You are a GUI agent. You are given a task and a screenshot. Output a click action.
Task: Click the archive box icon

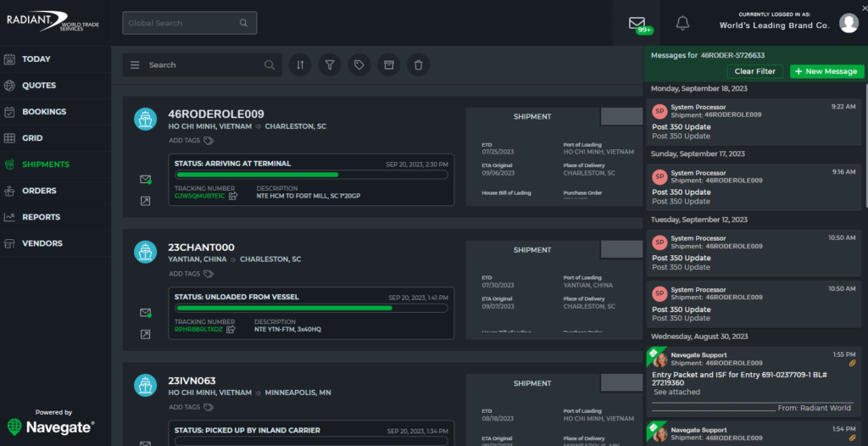pos(389,64)
